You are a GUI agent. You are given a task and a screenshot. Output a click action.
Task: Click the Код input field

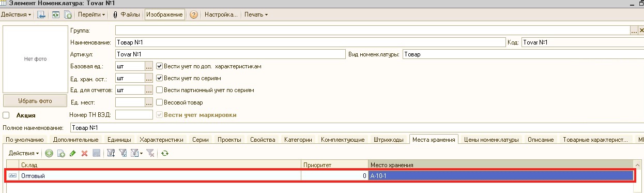click(x=582, y=42)
